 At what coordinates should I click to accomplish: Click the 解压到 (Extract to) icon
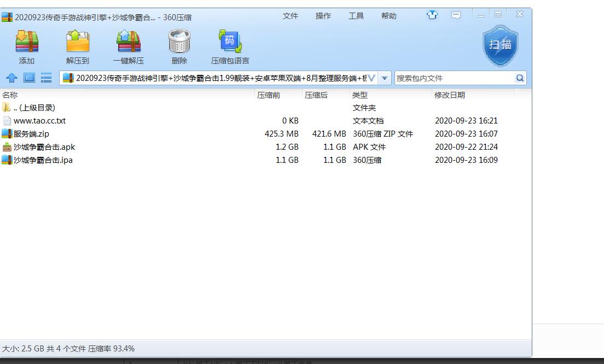[78, 43]
